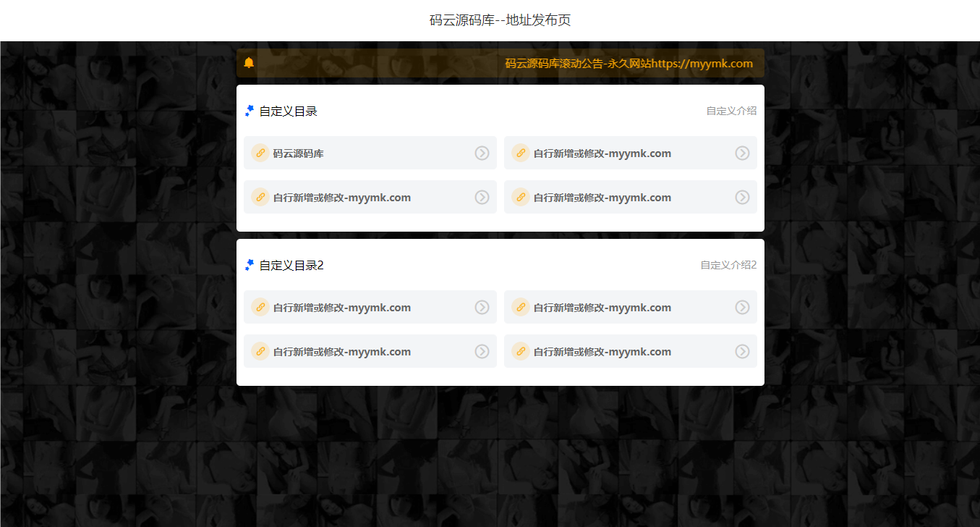
Task: Select the link icon beside 码云源码库
Action: point(260,153)
